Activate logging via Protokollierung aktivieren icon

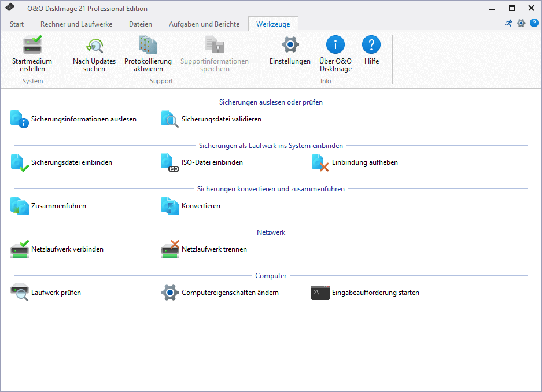coord(148,45)
